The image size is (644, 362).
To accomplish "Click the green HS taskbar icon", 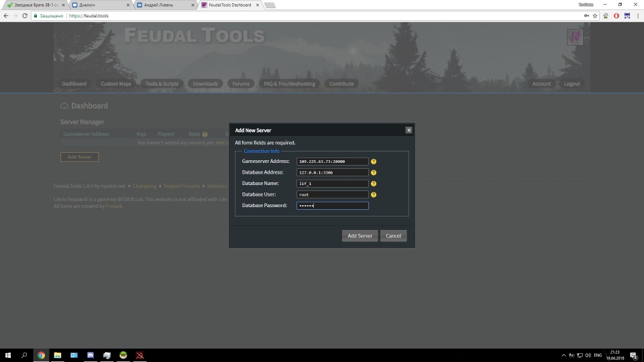I will click(123, 355).
